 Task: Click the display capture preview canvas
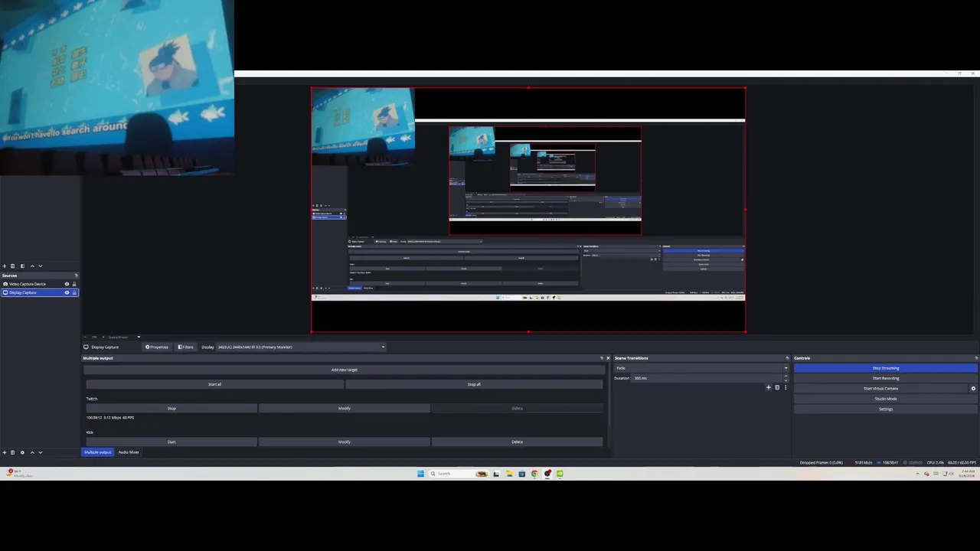tap(528, 210)
